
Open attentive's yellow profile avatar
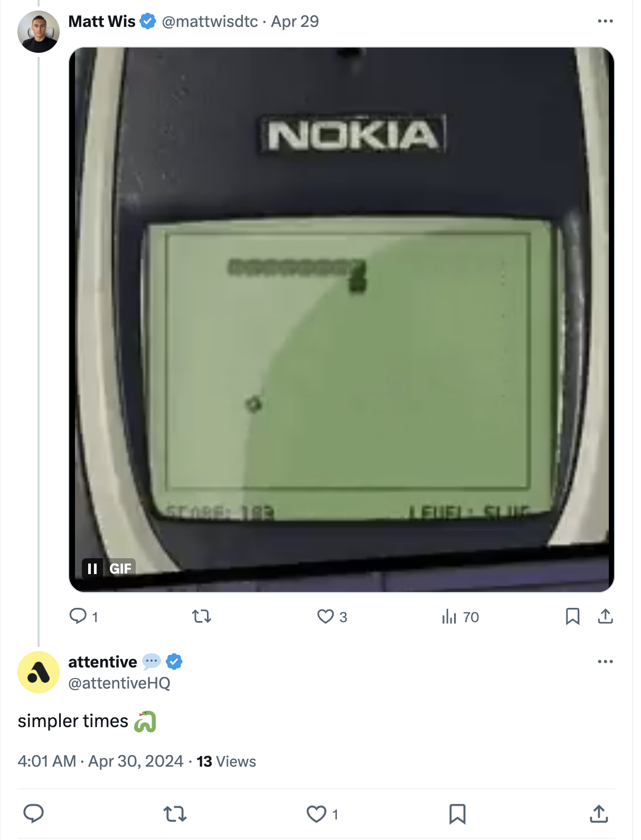(x=39, y=672)
